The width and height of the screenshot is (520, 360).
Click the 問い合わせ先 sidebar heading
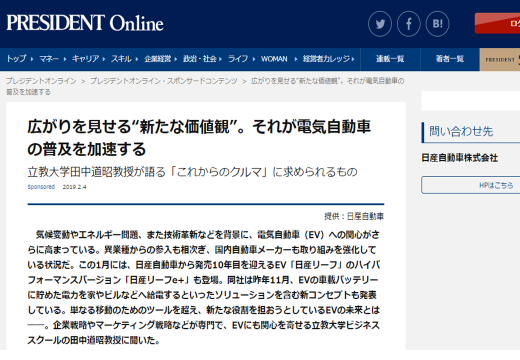[x=461, y=132]
